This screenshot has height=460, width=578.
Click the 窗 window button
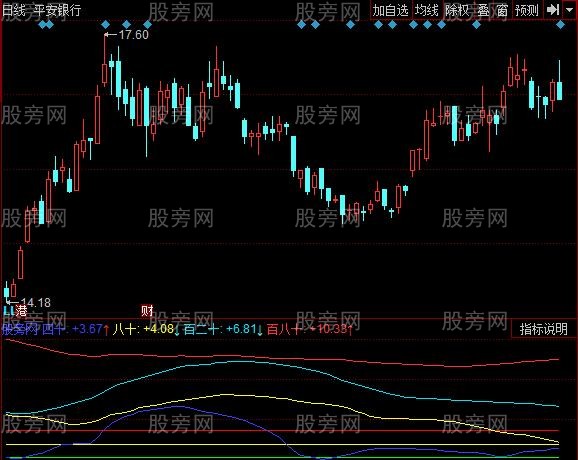(502, 10)
